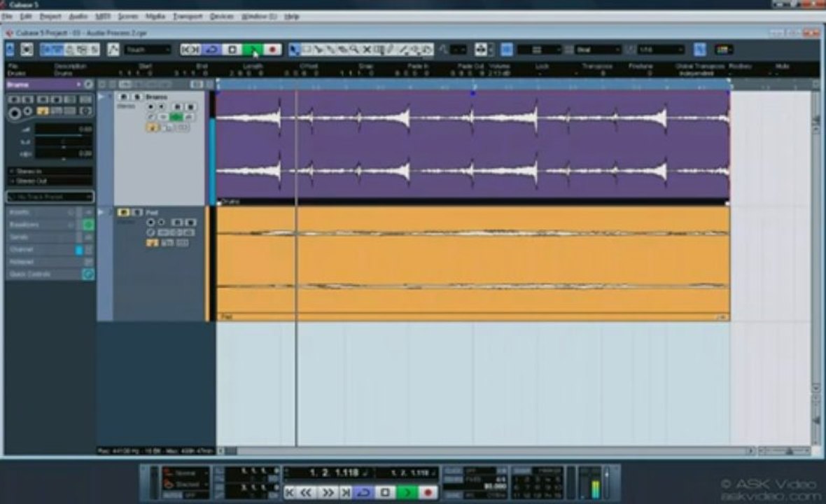The height and width of the screenshot is (504, 826).
Task: Go to start in transport panel
Action: 290,493
